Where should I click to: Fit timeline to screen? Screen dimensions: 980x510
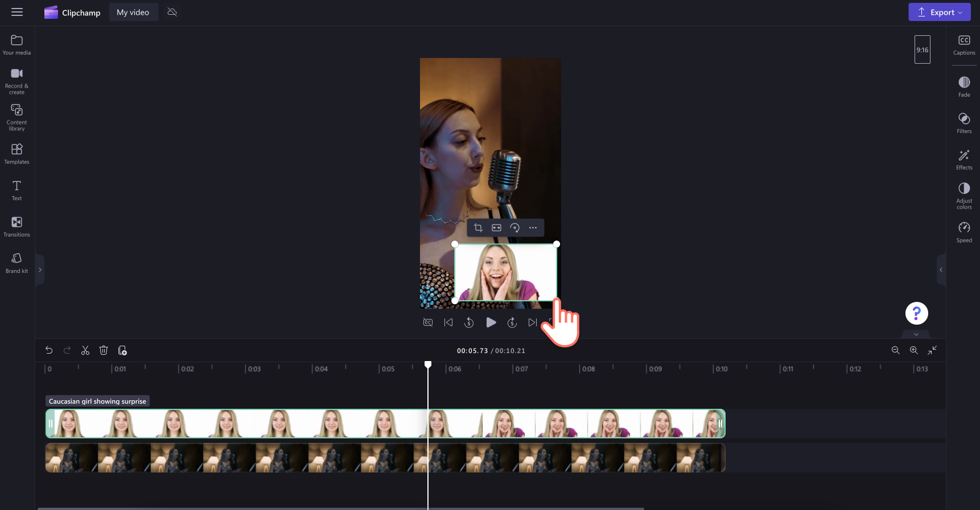[932, 350]
